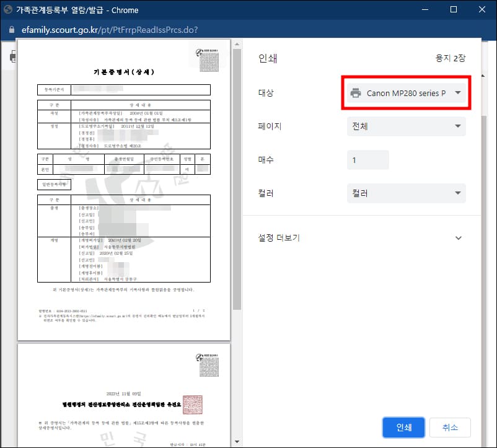The width and height of the screenshot is (497, 448).
Task: Select the 기본증명서 first page preview
Action: (x=124, y=186)
